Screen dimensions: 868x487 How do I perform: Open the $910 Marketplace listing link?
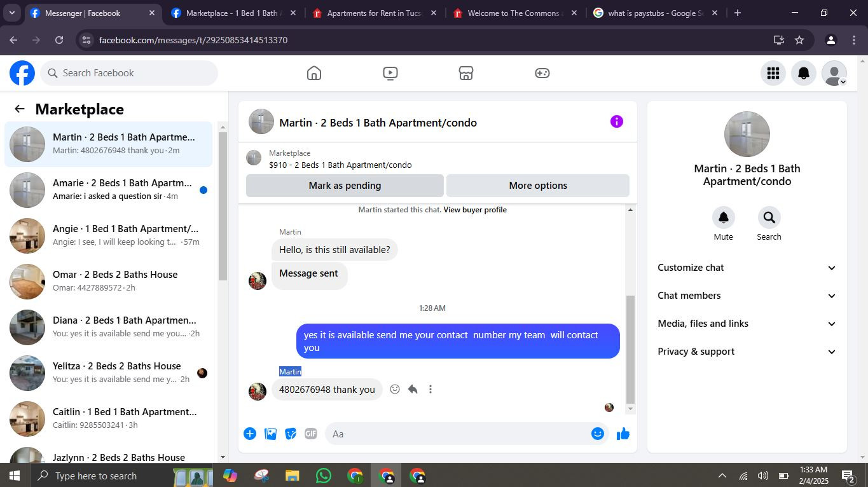340,165
